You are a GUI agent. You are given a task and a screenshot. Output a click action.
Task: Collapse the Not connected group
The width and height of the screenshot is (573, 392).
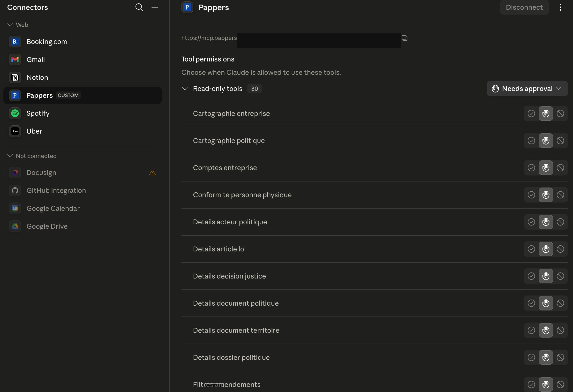pyautogui.click(x=10, y=156)
